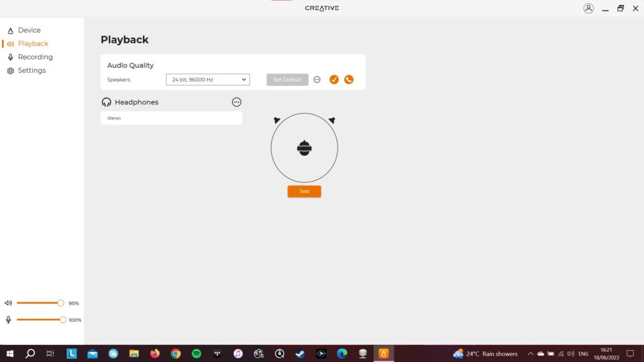Launch Google Chrome from taskbar
Image resolution: width=644 pixels, height=362 pixels.
[176, 353]
